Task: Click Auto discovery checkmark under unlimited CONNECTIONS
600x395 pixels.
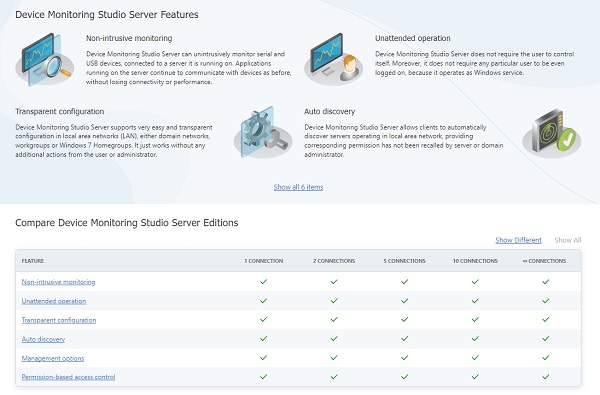Action: coord(546,338)
